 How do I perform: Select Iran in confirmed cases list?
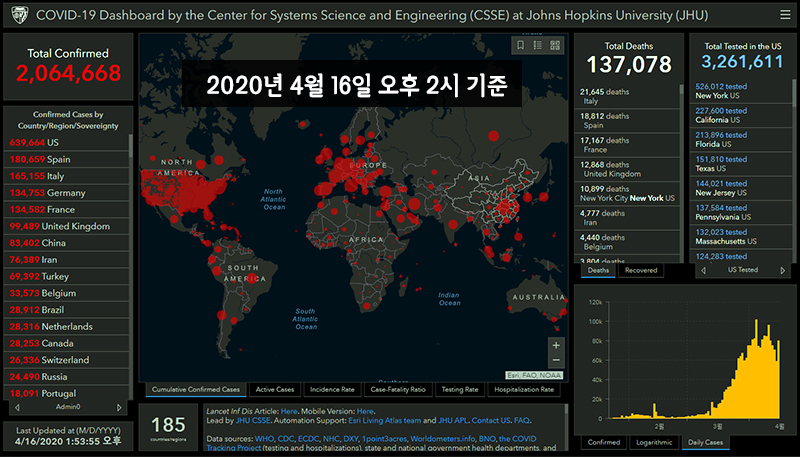tap(66, 260)
